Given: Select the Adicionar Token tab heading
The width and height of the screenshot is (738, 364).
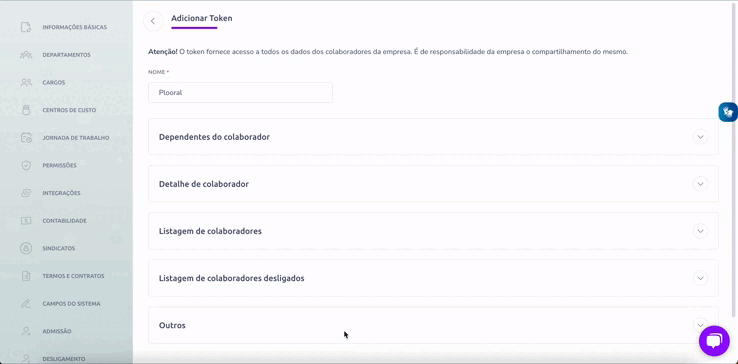Looking at the screenshot, I should [201, 18].
